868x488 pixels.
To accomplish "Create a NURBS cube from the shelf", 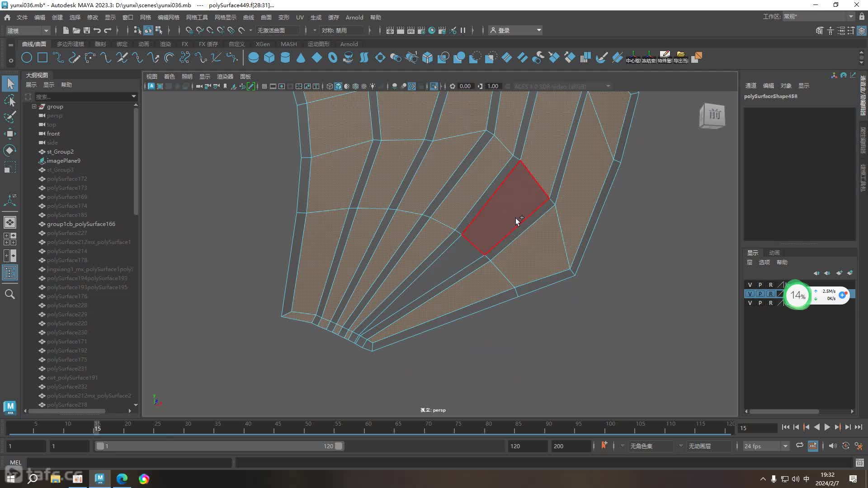I will coord(269,58).
